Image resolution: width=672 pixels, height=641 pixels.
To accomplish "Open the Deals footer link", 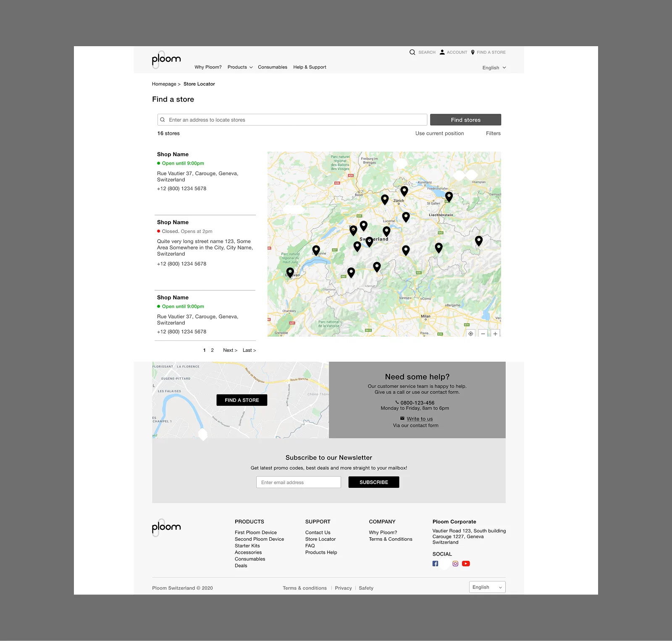I will point(241,566).
